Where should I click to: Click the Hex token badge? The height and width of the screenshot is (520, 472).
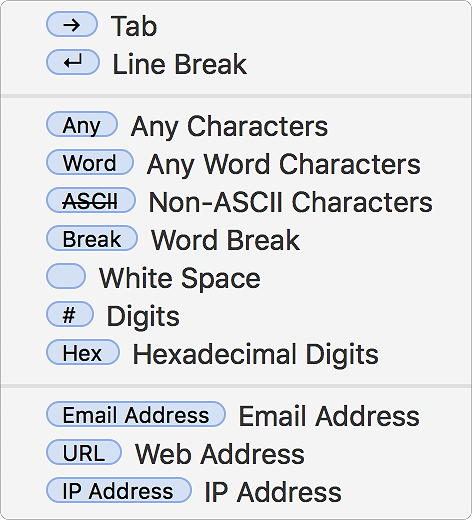click(x=83, y=353)
